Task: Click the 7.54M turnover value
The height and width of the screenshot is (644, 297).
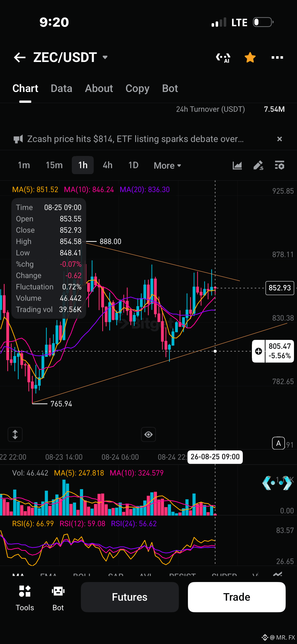Action: point(274,109)
